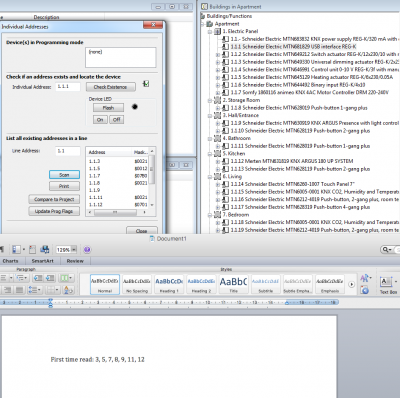Image resolution: width=400 pixels, height=398 pixels.
Task: Apply the Heading 1 style
Action: [169, 284]
